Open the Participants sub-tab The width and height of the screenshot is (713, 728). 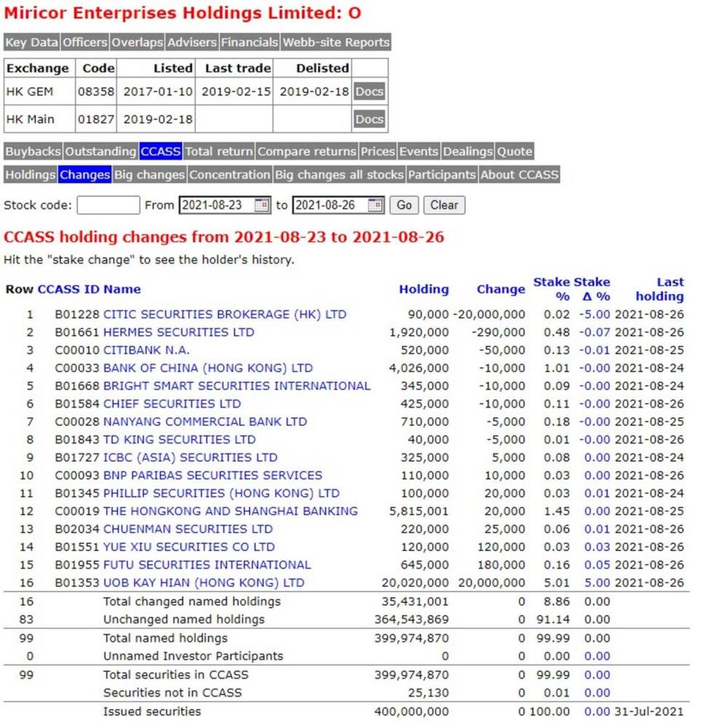442,175
